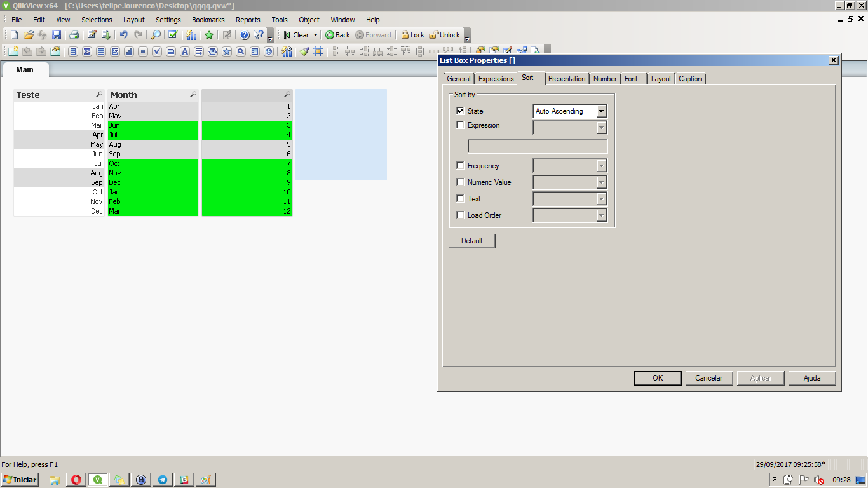The width and height of the screenshot is (868, 488).
Task: Click the Search magnifier toolbar icon
Action: tap(156, 35)
